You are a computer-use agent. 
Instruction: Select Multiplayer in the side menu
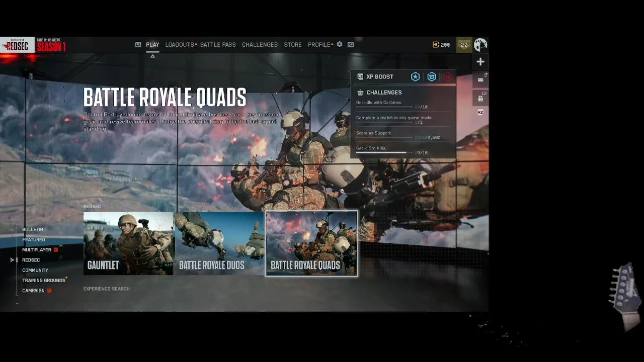37,250
